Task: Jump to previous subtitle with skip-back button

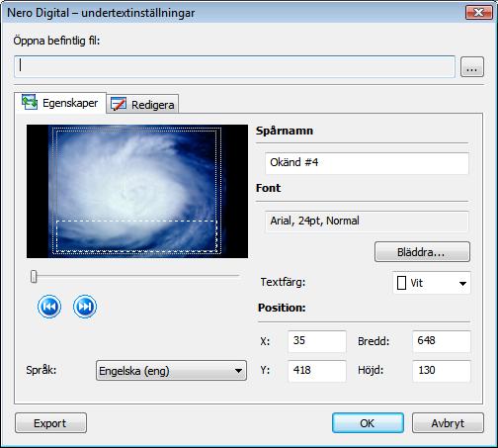Action: coord(49,307)
